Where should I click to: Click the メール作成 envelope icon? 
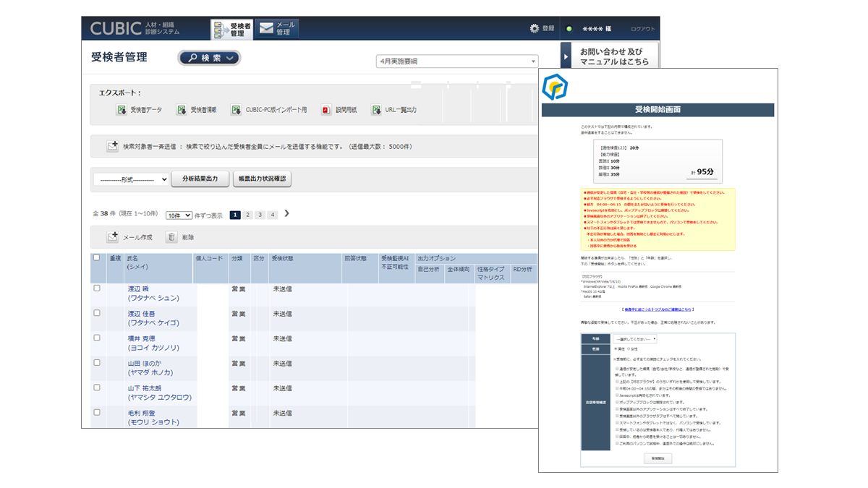point(112,237)
